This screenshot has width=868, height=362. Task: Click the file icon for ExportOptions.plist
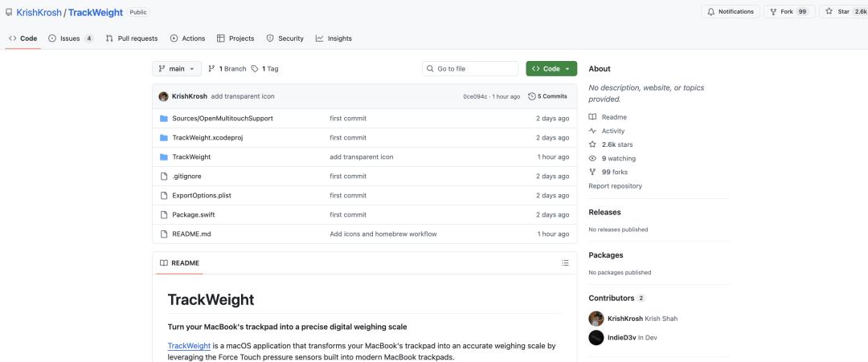tap(163, 196)
